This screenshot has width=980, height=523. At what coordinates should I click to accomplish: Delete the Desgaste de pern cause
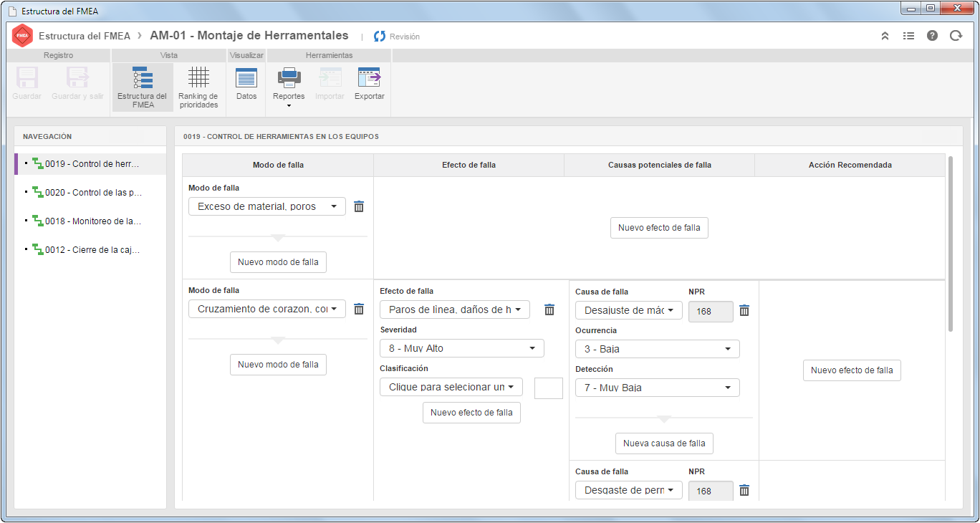pos(744,490)
